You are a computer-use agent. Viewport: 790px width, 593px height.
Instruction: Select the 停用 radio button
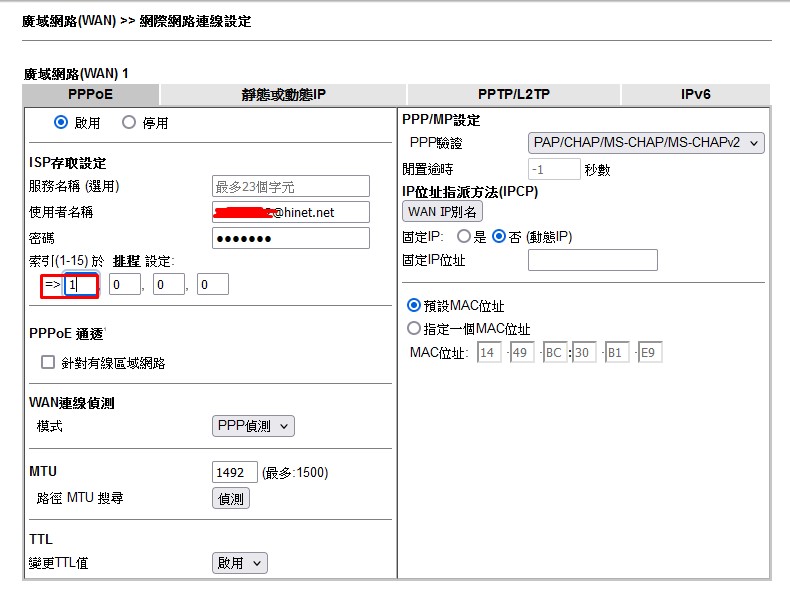pos(128,123)
